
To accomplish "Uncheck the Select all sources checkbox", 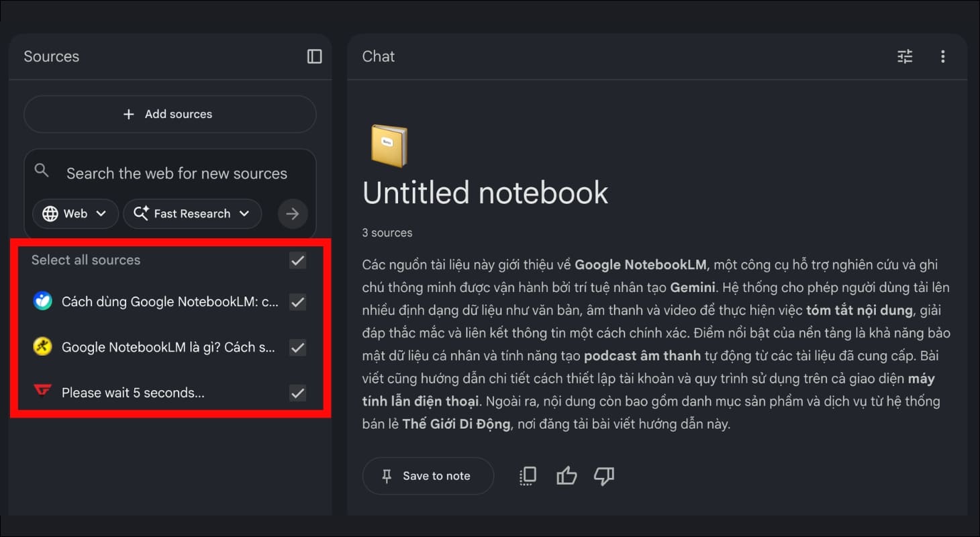I will click(x=297, y=260).
